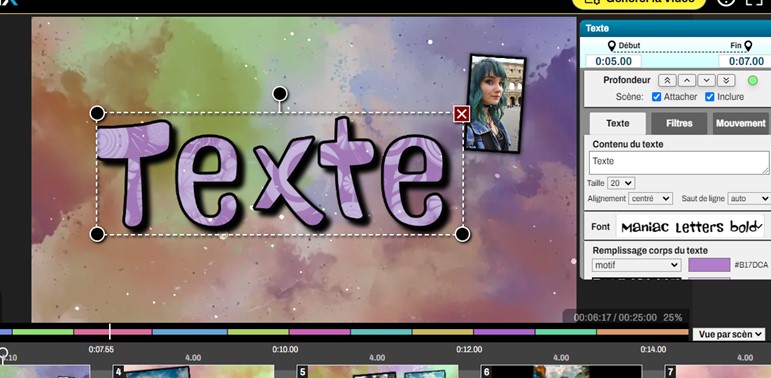Viewport: 771px width, 378px height.
Task: Switch to the Mouvement tab
Action: [x=741, y=123]
